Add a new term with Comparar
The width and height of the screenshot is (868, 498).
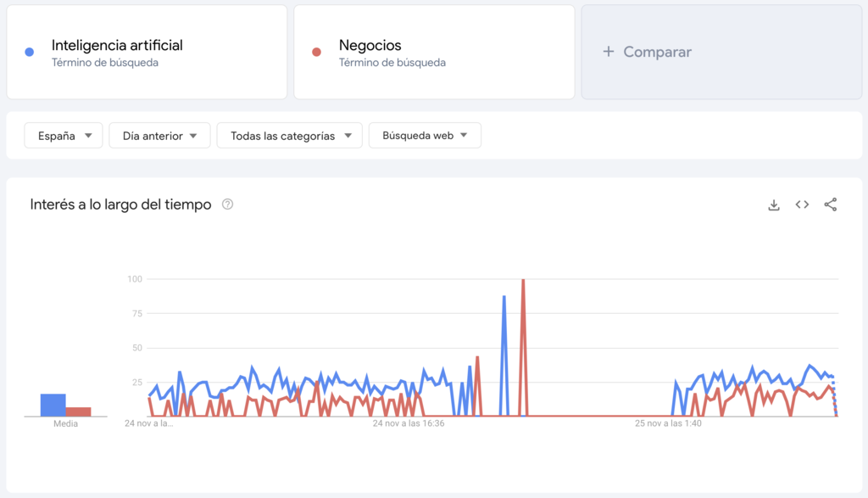pyautogui.click(x=721, y=52)
